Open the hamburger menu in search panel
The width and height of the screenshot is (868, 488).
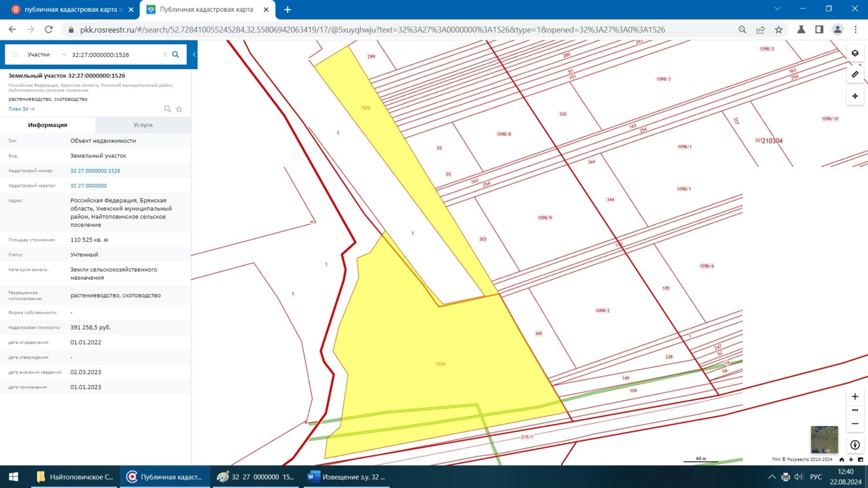[15, 55]
